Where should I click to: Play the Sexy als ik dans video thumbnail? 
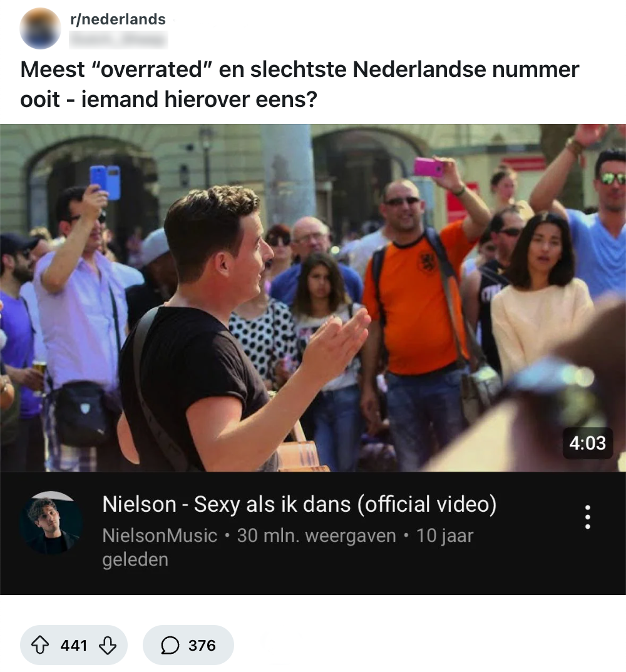point(313,298)
